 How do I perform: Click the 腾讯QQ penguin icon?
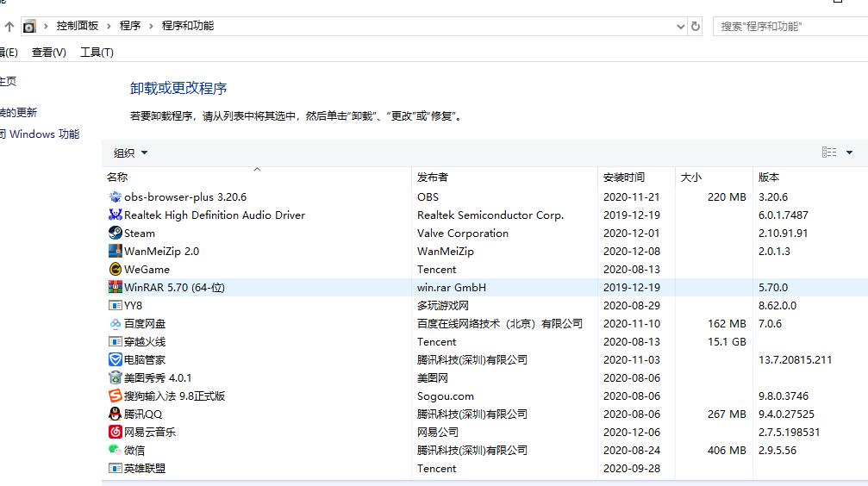(116, 414)
